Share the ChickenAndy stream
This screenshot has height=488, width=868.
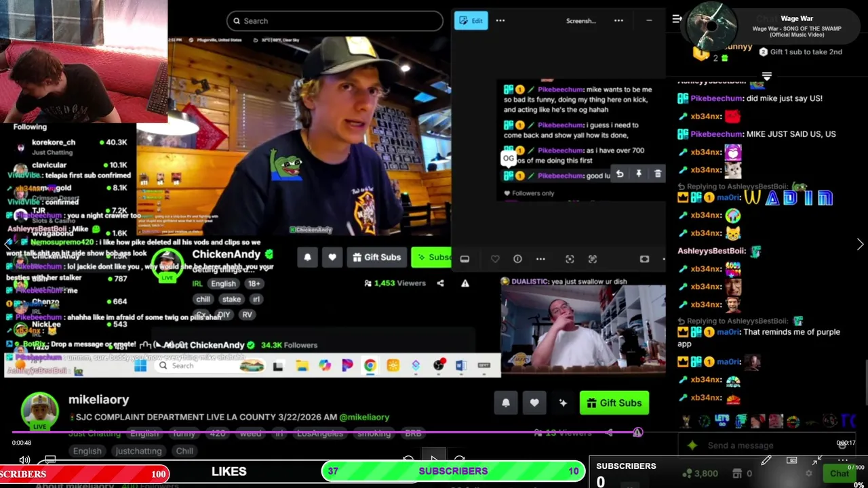point(441,283)
